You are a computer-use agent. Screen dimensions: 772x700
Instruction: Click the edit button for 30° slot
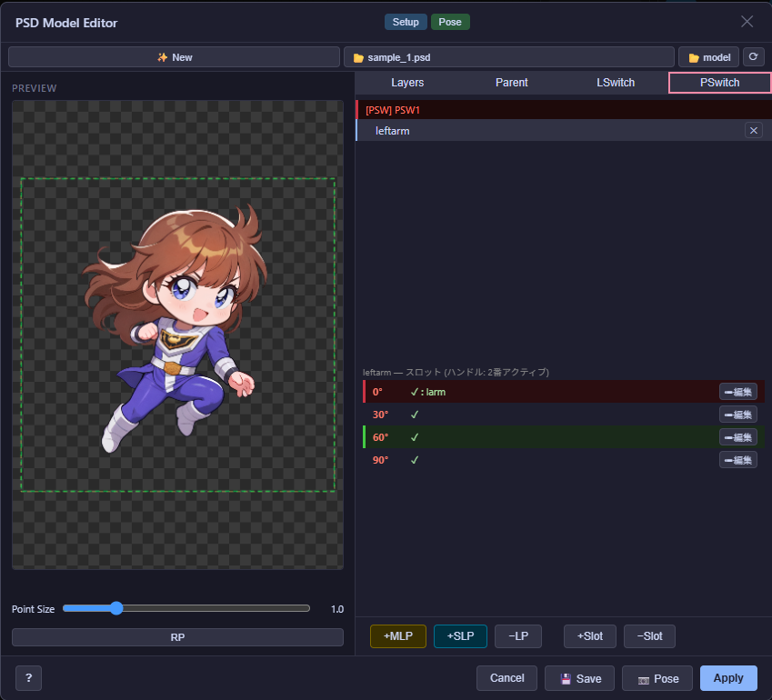tap(738, 415)
